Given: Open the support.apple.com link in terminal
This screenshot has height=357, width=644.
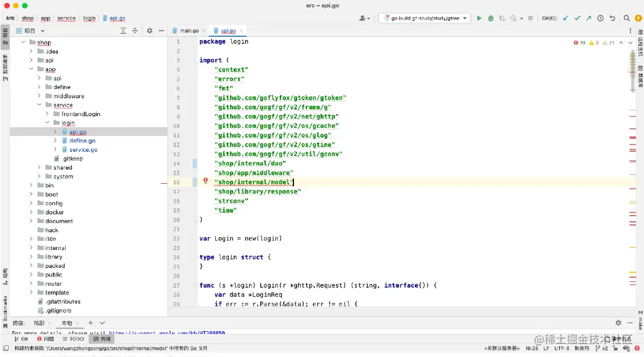Looking at the screenshot, I should click(x=167, y=333).
